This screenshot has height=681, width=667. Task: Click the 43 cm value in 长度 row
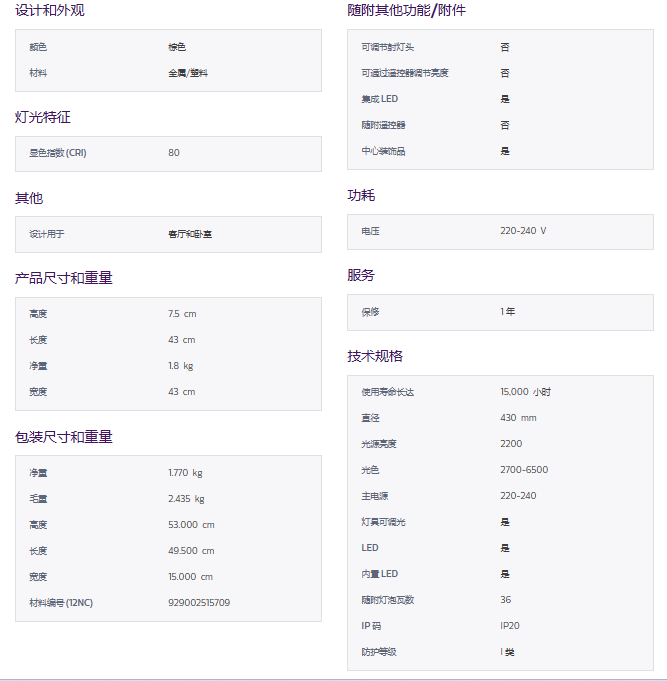182,340
